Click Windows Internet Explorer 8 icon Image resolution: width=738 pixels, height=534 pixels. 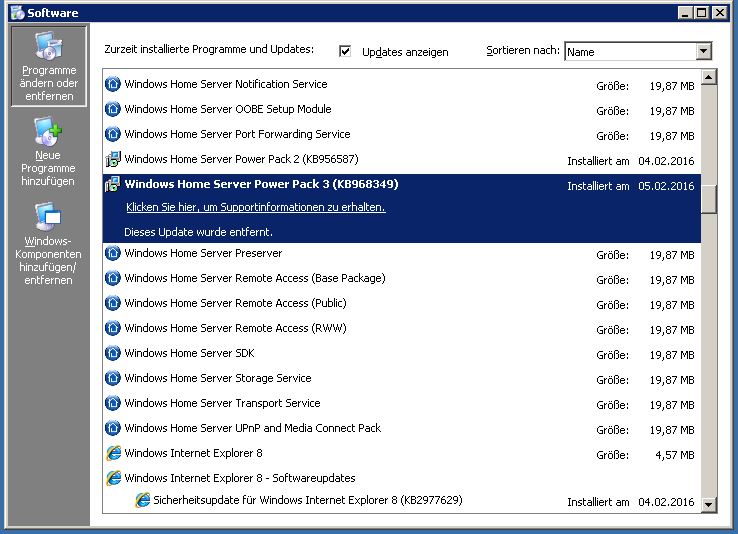pyautogui.click(x=113, y=453)
